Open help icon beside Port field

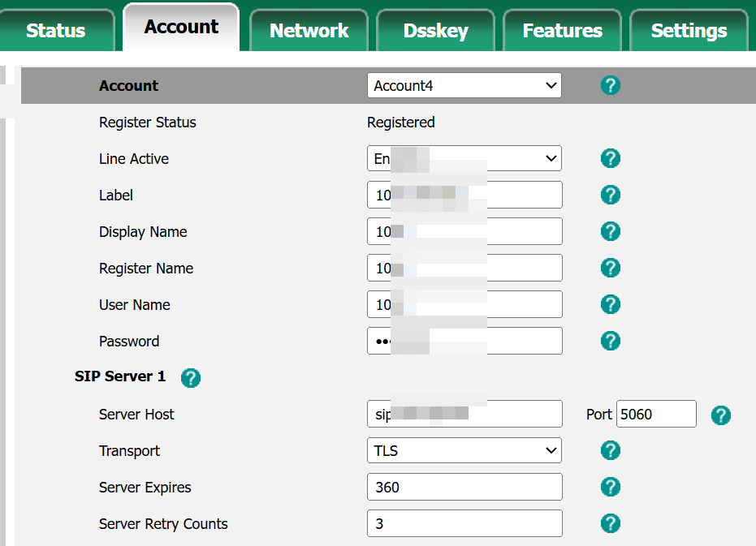click(720, 415)
